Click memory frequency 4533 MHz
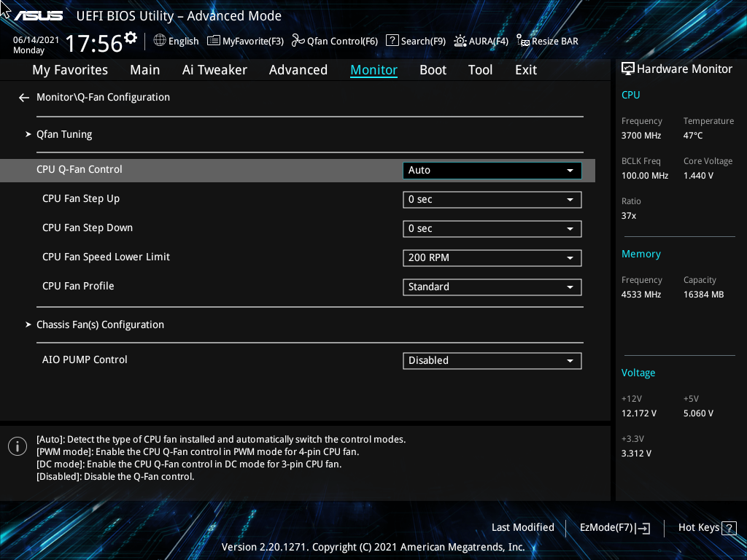Image resolution: width=747 pixels, height=560 pixels. tap(641, 295)
